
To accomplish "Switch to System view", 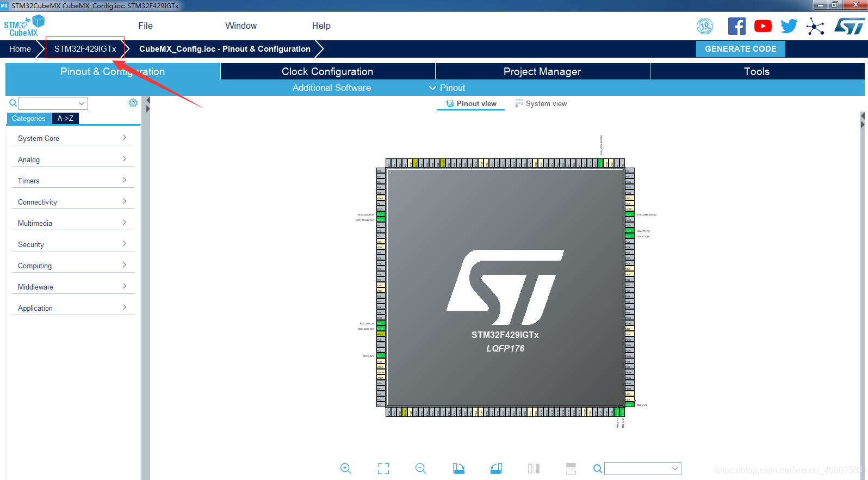I will (x=541, y=103).
